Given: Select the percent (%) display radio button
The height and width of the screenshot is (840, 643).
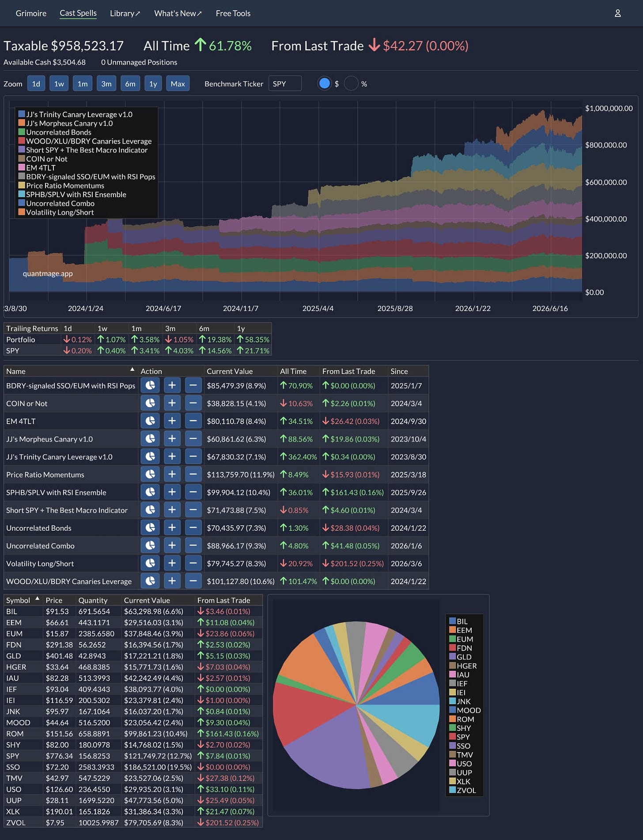Looking at the screenshot, I should point(351,84).
